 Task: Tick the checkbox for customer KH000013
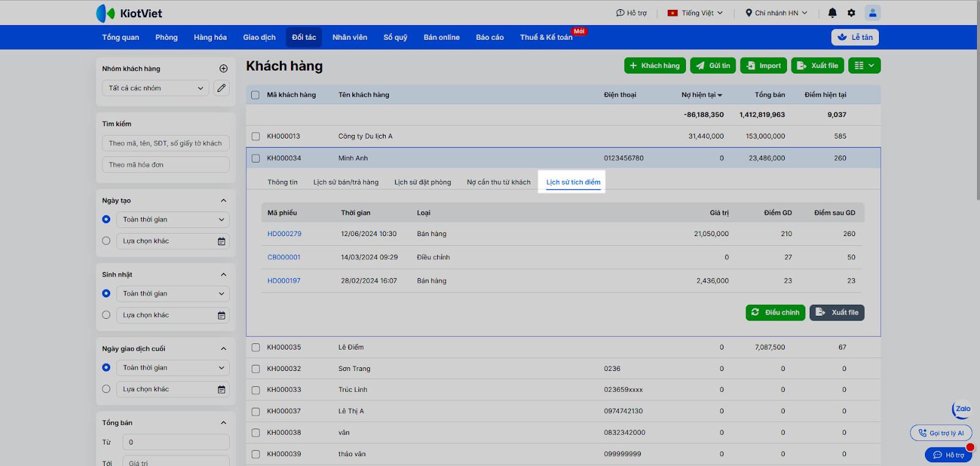coord(255,137)
